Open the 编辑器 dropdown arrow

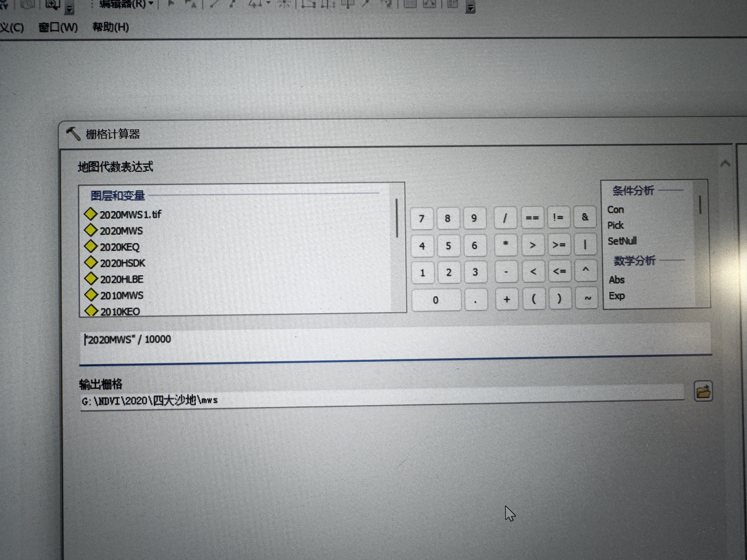(151, 3)
